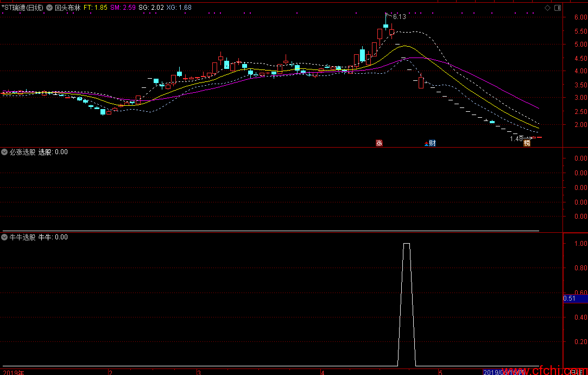Click the peak of the 牛牛 signal spike
Screen dimensions: 588x375
pos(407,244)
